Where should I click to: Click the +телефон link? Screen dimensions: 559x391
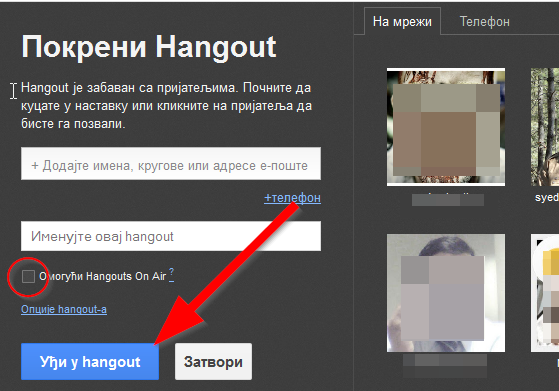pyautogui.click(x=292, y=197)
